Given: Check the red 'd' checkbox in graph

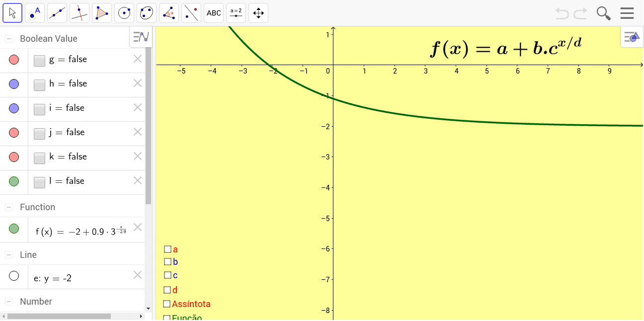Looking at the screenshot, I should (167, 290).
